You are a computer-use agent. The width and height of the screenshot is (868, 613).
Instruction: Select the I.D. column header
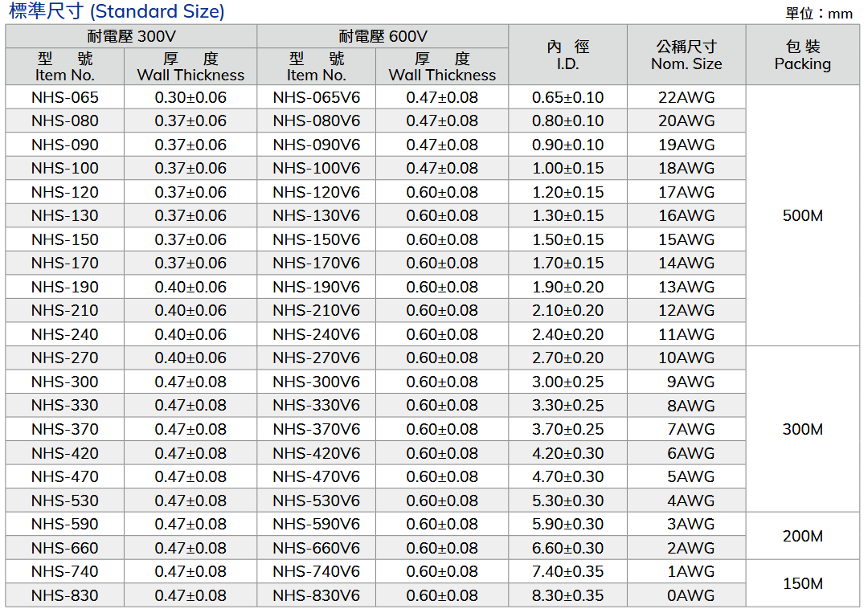pos(567,55)
